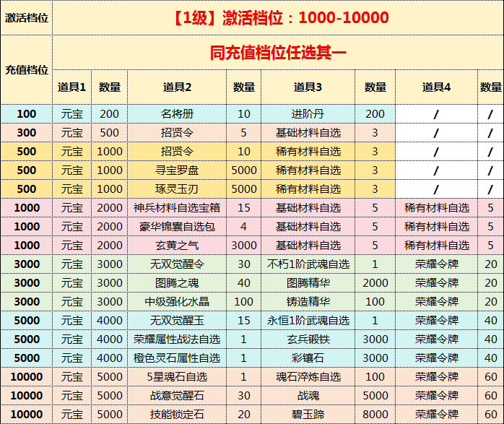Click the 魂石淬炼自选 cell
The image size is (504, 424).
308,377
